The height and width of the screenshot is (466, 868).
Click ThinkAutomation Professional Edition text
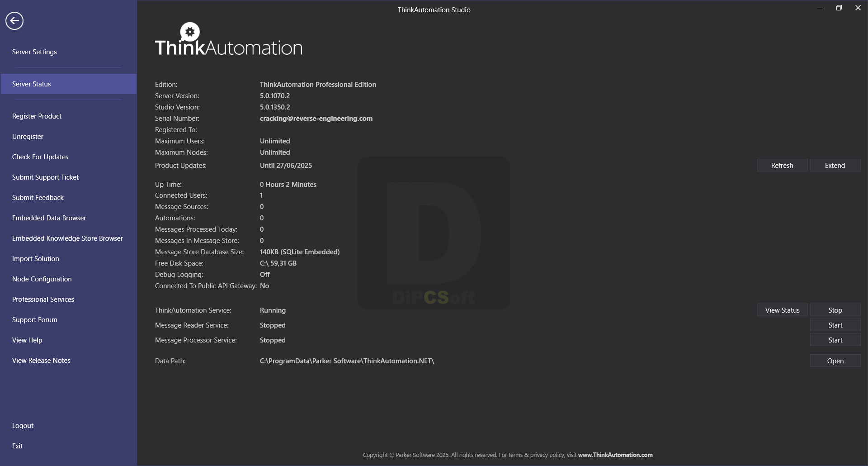318,85
